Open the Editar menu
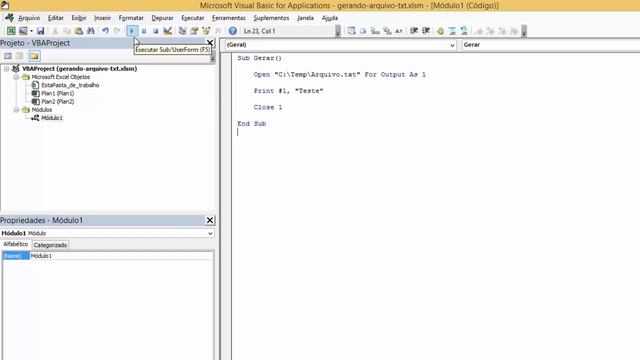The width and height of the screenshot is (640, 360). click(x=56, y=18)
